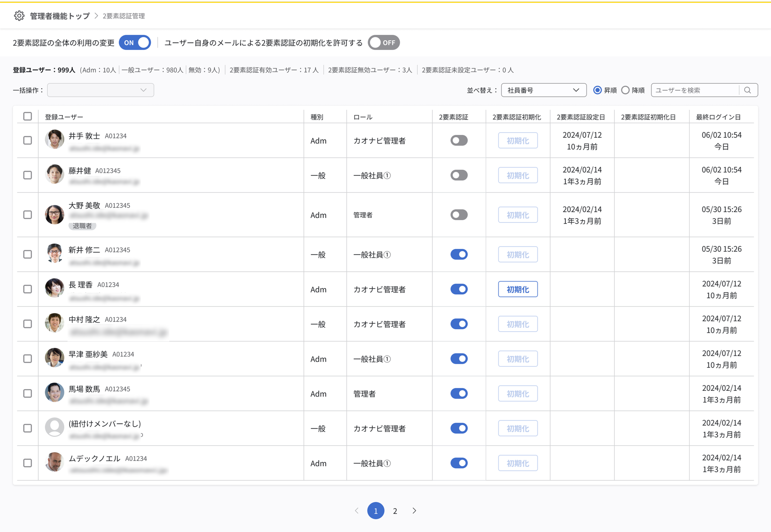The width and height of the screenshot is (771, 532).
Task: Disable 2要素認証 toggle for 馬場 数馬
Action: (x=459, y=393)
